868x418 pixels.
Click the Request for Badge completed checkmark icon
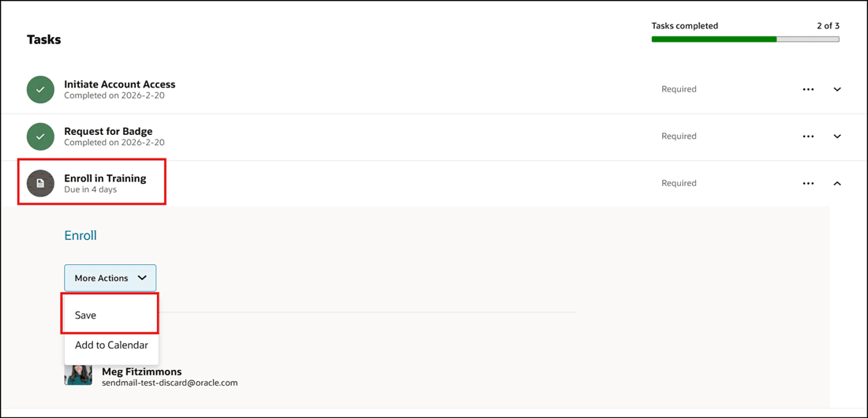pyautogui.click(x=40, y=136)
